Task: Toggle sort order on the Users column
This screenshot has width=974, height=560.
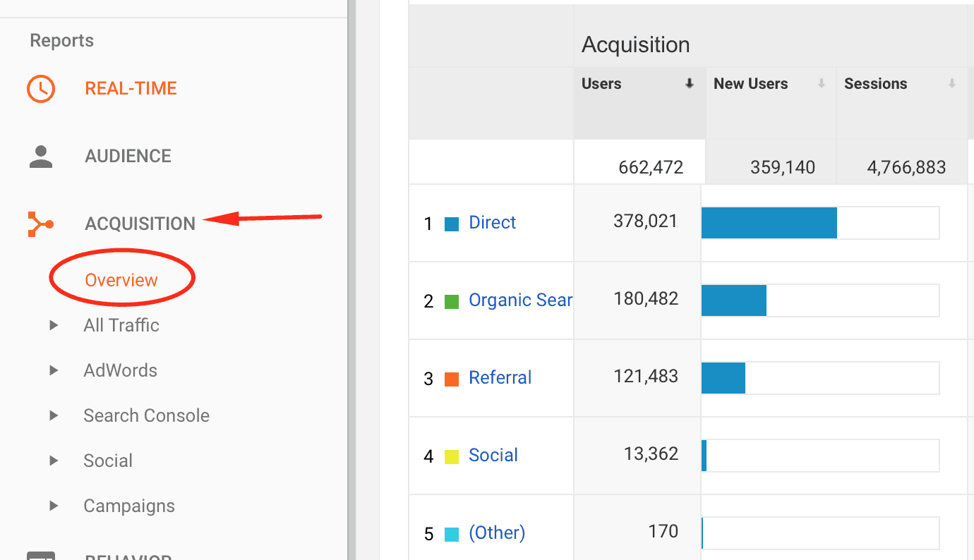Action: (688, 83)
